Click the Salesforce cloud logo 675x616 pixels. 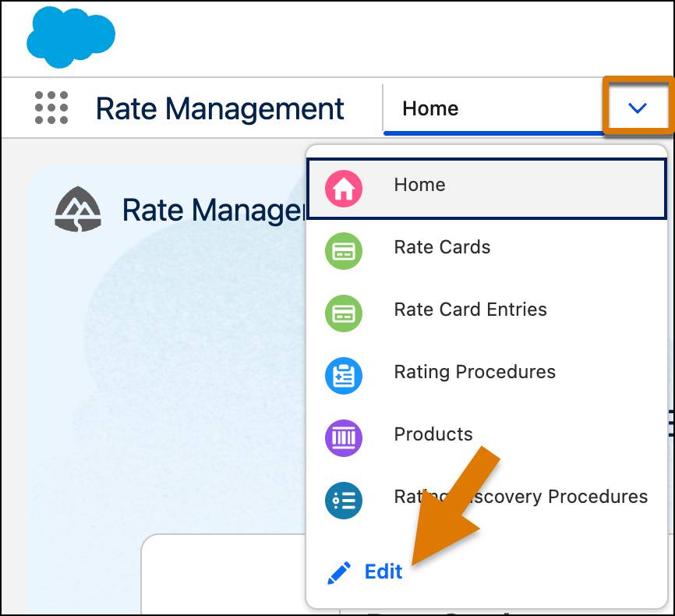pos(71,37)
